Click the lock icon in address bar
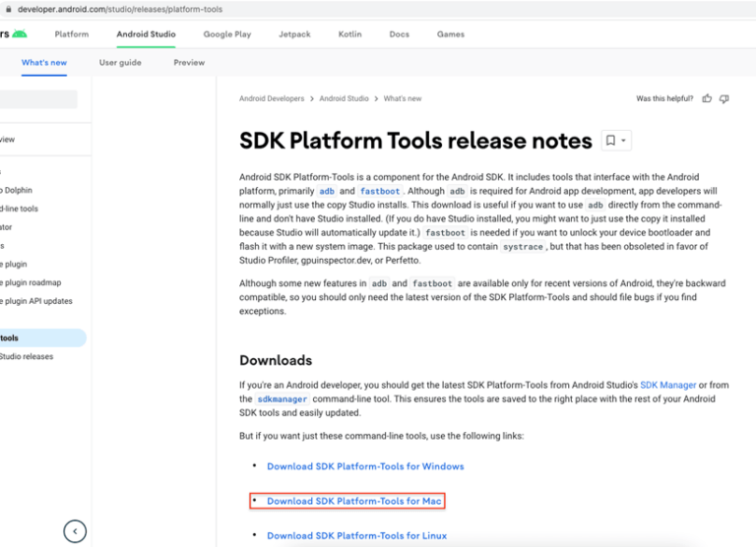The width and height of the screenshot is (756, 547). (x=8, y=9)
